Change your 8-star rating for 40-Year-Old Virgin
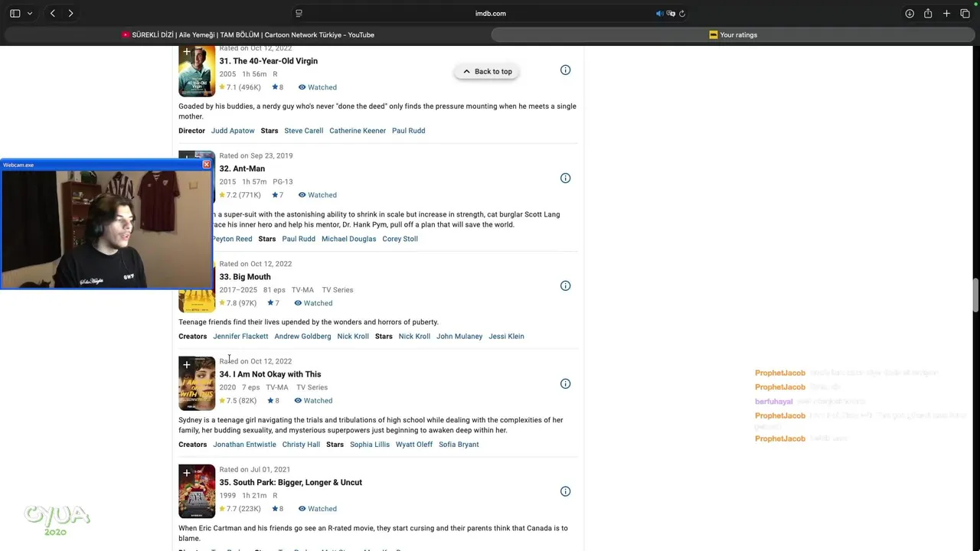980x551 pixels. coord(277,87)
